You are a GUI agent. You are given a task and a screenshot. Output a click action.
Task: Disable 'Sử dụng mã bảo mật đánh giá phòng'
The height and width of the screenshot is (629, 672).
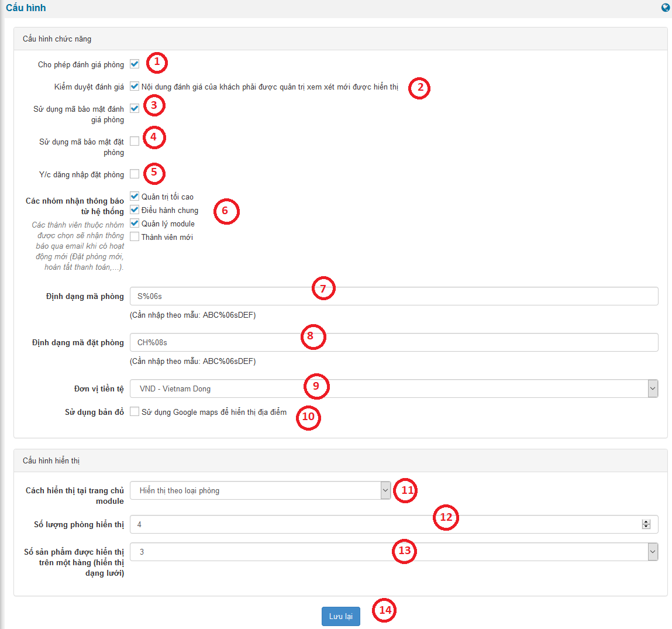pyautogui.click(x=135, y=108)
